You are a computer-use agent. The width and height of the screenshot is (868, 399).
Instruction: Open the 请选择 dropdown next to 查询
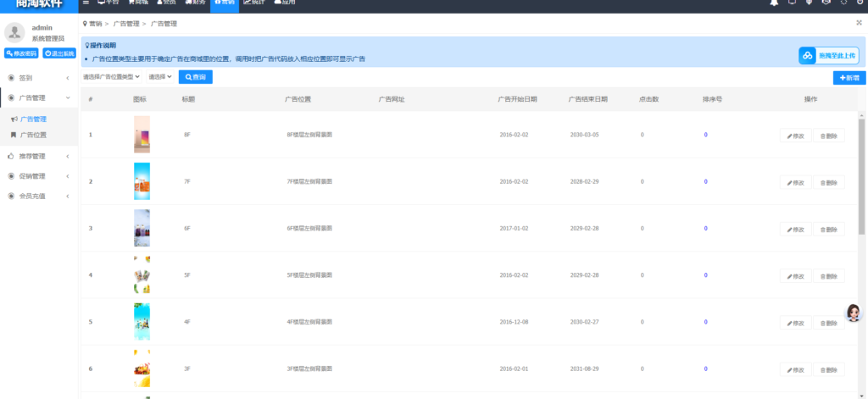[160, 77]
